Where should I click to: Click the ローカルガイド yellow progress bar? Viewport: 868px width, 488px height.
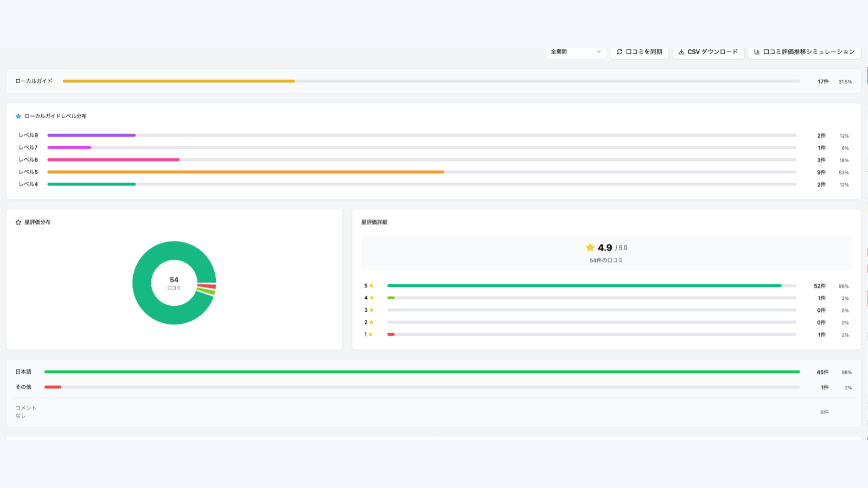click(x=178, y=81)
